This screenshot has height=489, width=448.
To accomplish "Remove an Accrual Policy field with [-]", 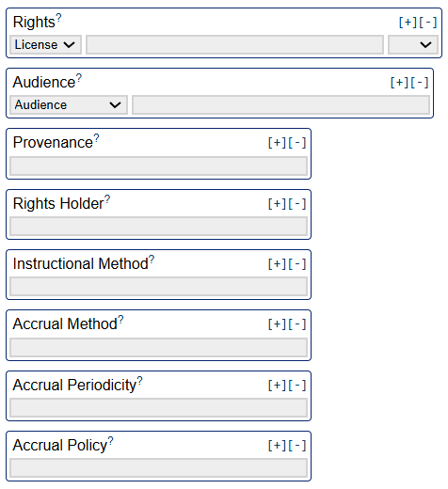I will click(x=297, y=446).
